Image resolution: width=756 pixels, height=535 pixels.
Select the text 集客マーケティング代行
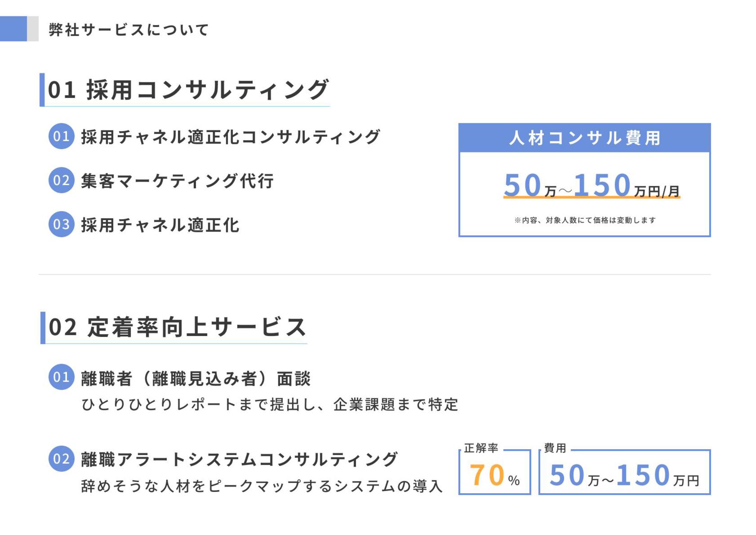(x=177, y=181)
